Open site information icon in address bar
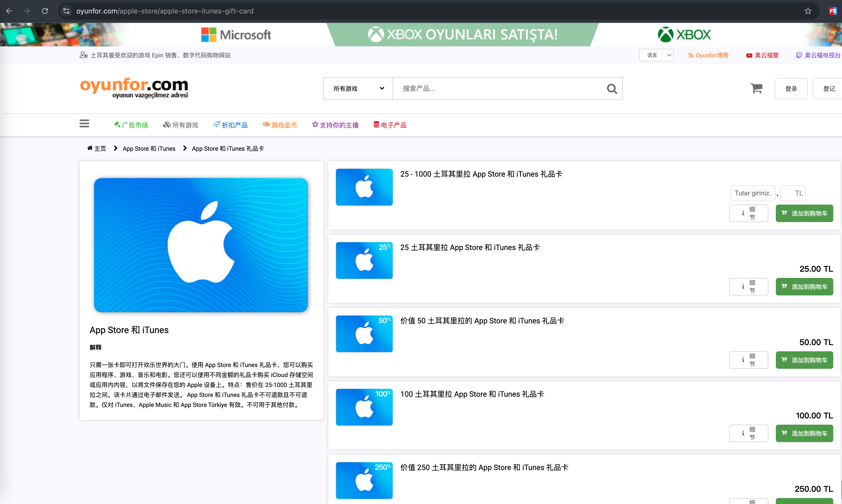Screen dimensions: 842x504 (x=66, y=11)
